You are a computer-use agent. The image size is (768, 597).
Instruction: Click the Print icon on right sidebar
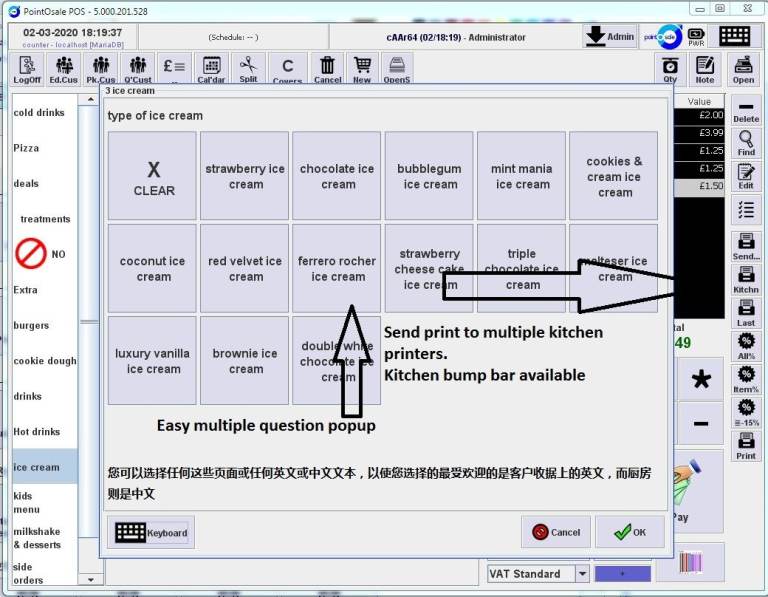click(746, 445)
